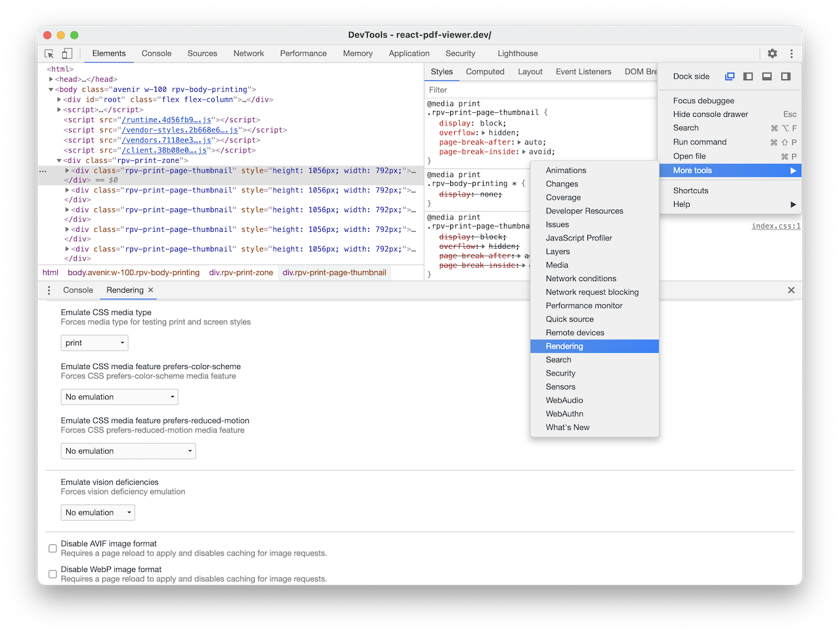
Task: Follow the client.38b08e0 js link
Action: 164,150
